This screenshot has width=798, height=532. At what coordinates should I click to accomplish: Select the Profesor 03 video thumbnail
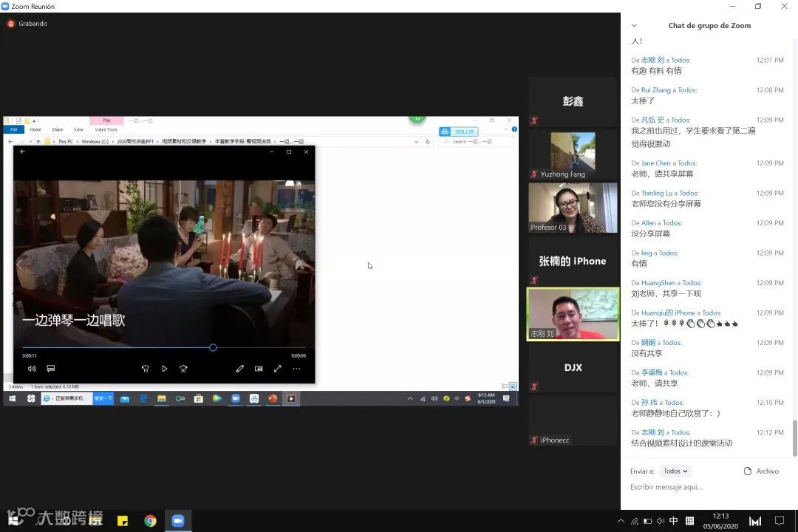(573, 208)
